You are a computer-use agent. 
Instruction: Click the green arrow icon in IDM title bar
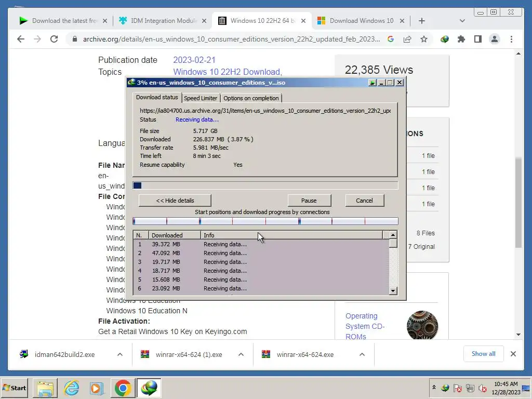372,83
